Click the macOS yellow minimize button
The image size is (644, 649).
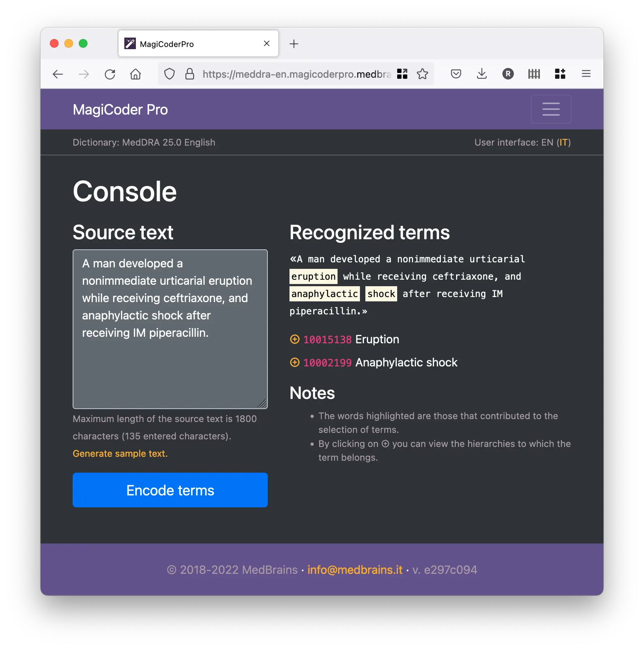point(69,43)
